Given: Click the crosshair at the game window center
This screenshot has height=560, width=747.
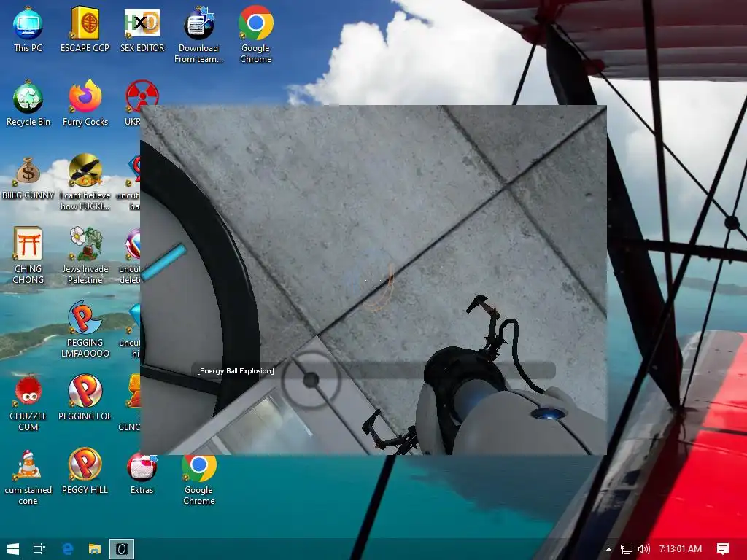Looking at the screenshot, I should [373, 281].
